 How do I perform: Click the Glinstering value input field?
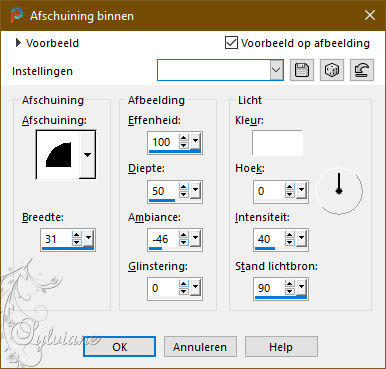pos(163,288)
